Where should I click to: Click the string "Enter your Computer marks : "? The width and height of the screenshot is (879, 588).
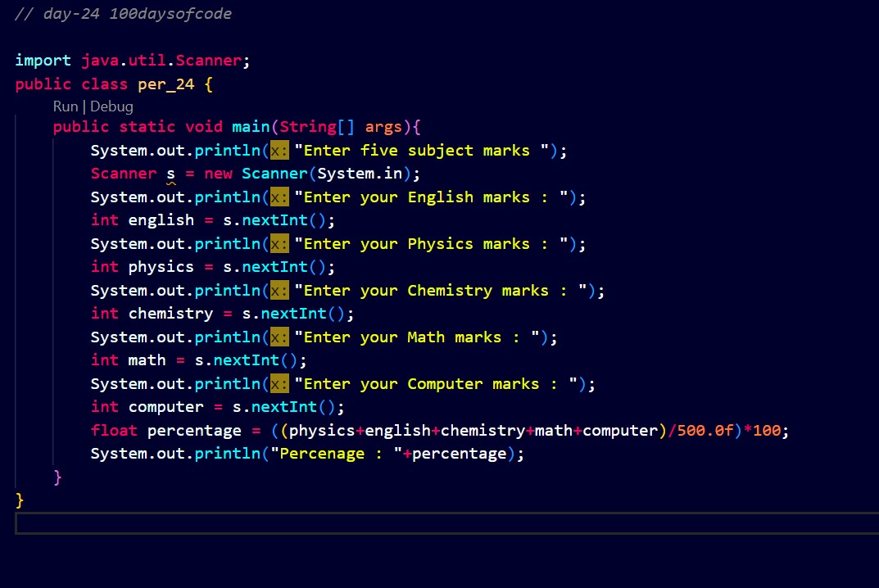pos(436,383)
